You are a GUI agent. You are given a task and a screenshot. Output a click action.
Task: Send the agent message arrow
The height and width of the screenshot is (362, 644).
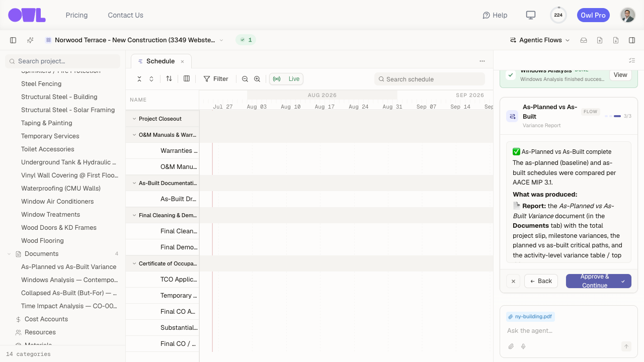click(626, 346)
